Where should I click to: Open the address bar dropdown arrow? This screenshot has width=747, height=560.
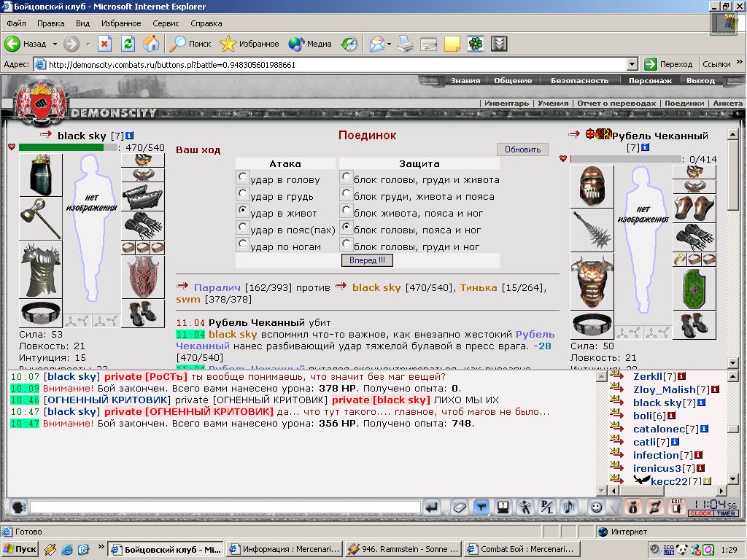pyautogui.click(x=632, y=64)
